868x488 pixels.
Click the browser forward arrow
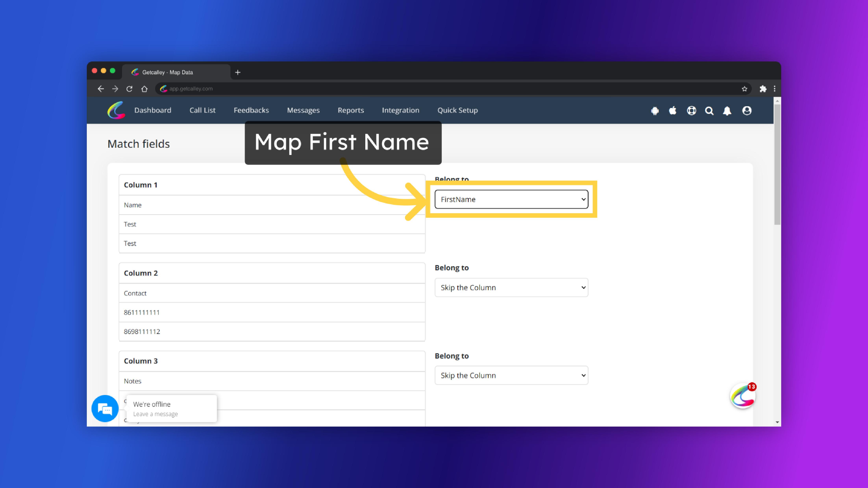pyautogui.click(x=115, y=89)
